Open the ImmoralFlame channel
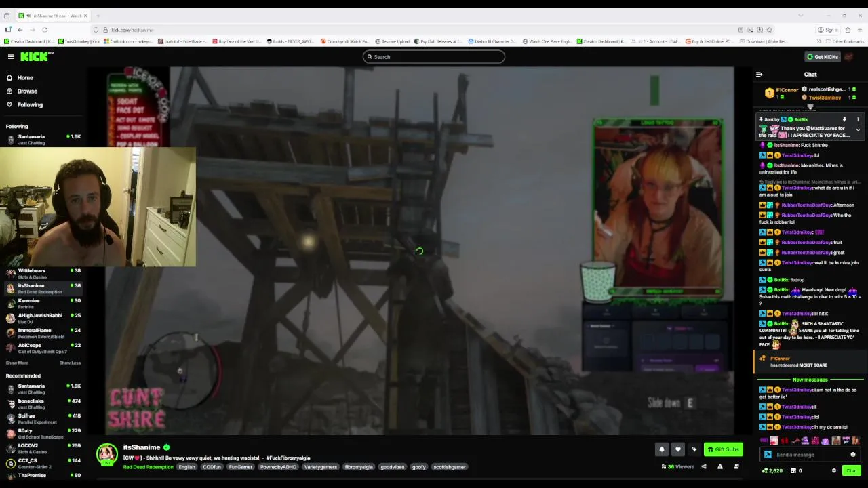 43,333
